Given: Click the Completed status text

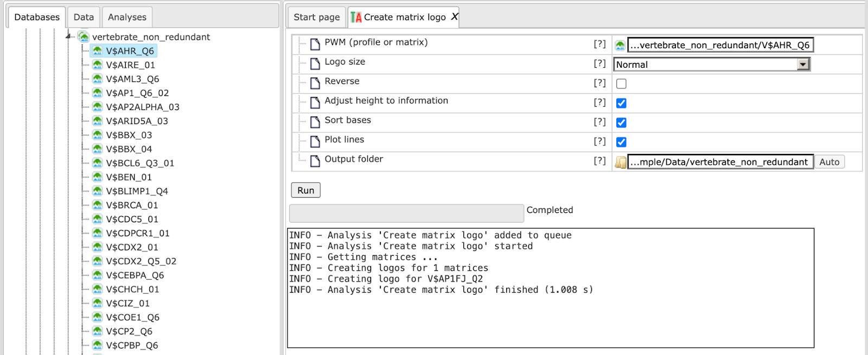Looking at the screenshot, I should pos(550,210).
